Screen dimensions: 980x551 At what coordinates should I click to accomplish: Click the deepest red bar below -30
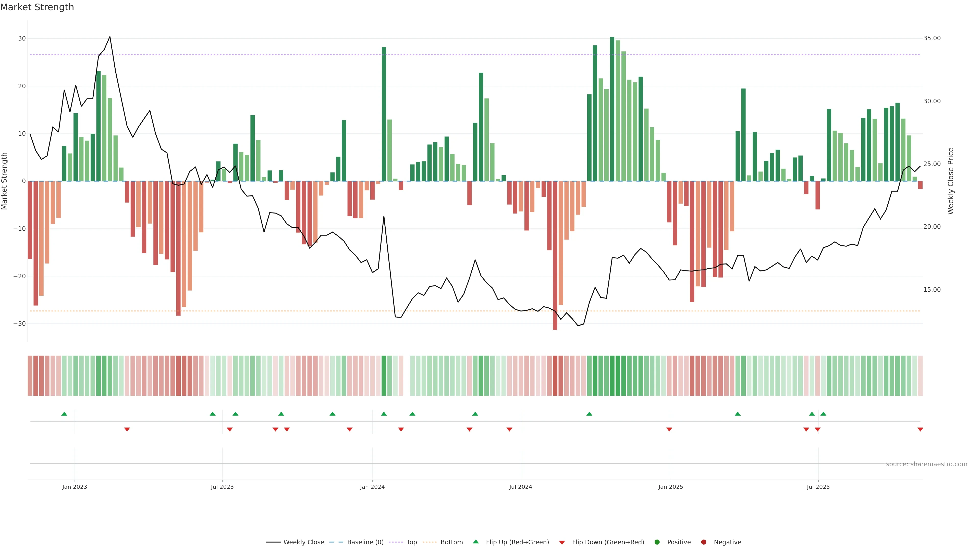click(x=555, y=255)
